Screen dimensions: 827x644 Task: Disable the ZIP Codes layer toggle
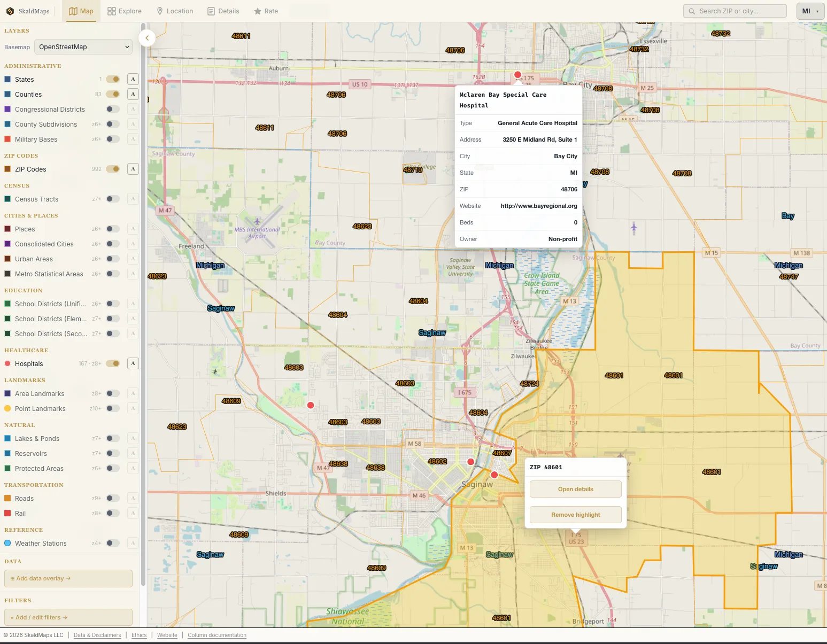[x=113, y=169]
